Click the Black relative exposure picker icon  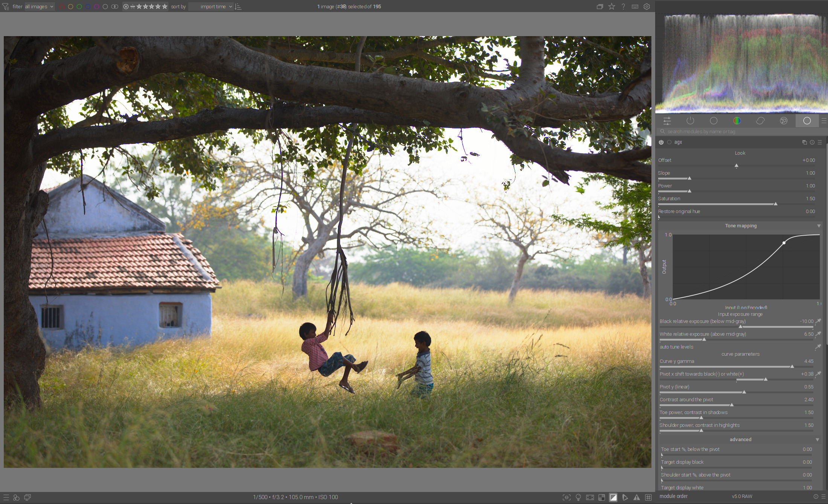pos(818,321)
